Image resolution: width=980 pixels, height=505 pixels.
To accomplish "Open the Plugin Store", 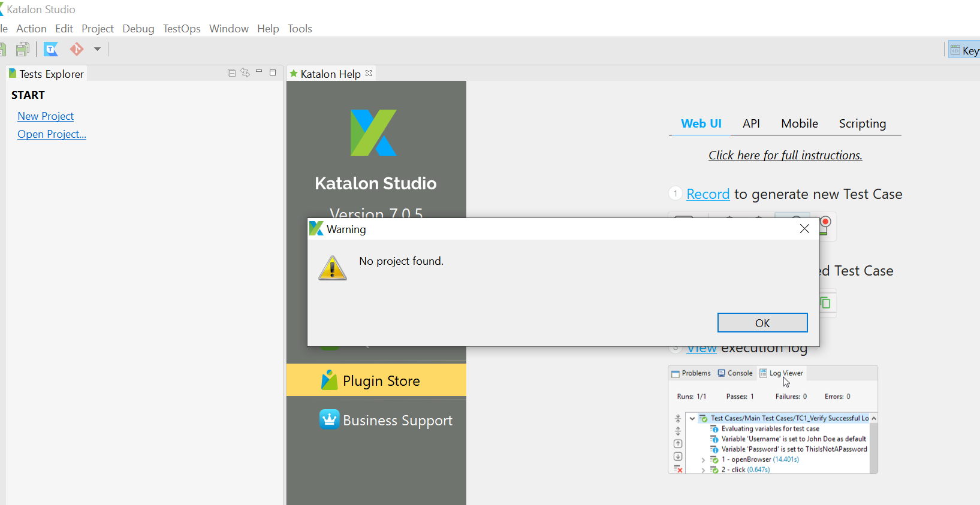I will pyautogui.click(x=376, y=380).
